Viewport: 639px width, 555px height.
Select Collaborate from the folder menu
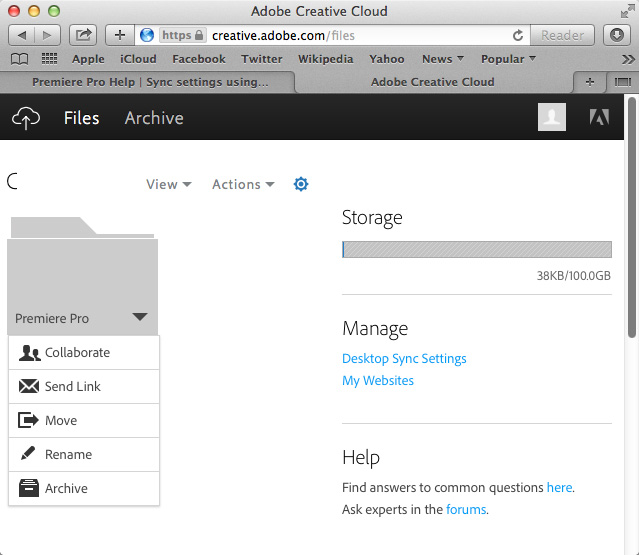84,352
